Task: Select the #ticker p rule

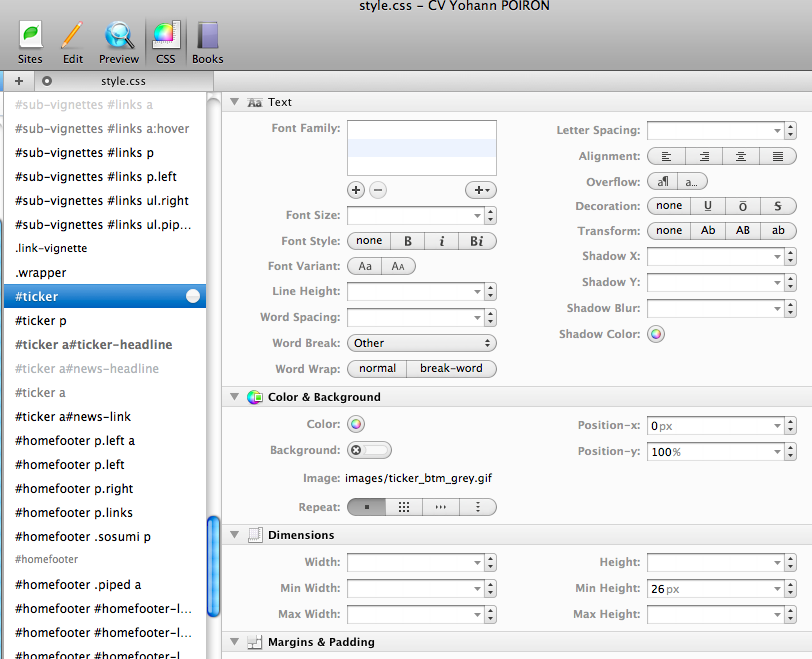Action: click(x=41, y=321)
